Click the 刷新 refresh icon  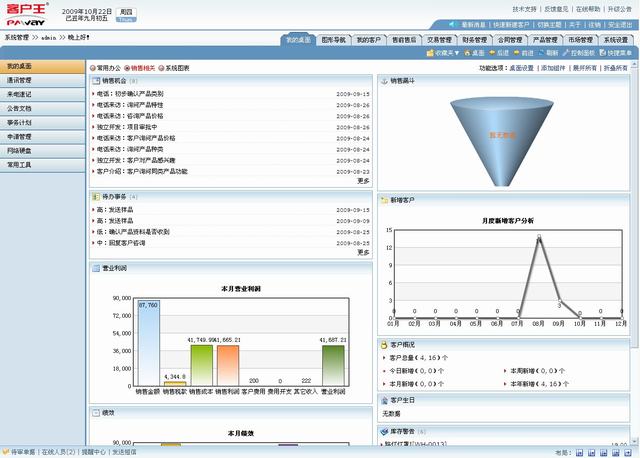544,52
